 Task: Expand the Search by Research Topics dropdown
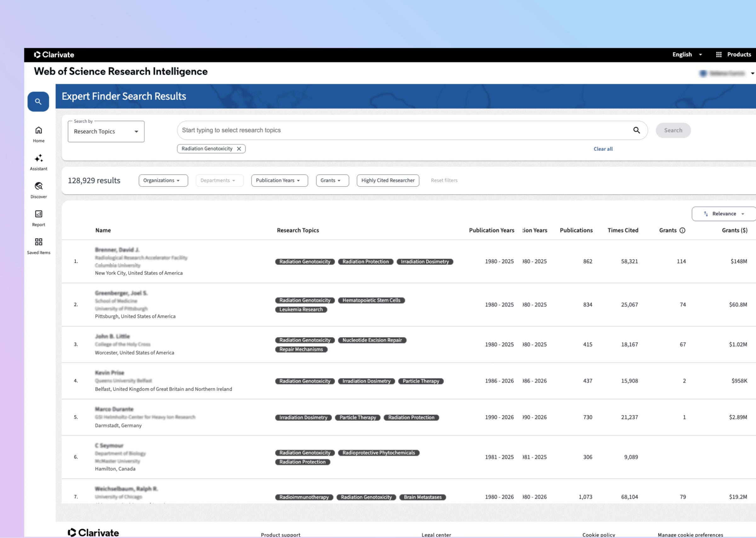pos(106,132)
